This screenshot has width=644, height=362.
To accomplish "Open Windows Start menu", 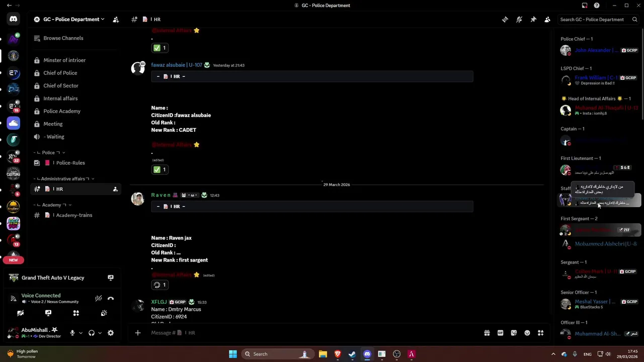I will pos(232,354).
